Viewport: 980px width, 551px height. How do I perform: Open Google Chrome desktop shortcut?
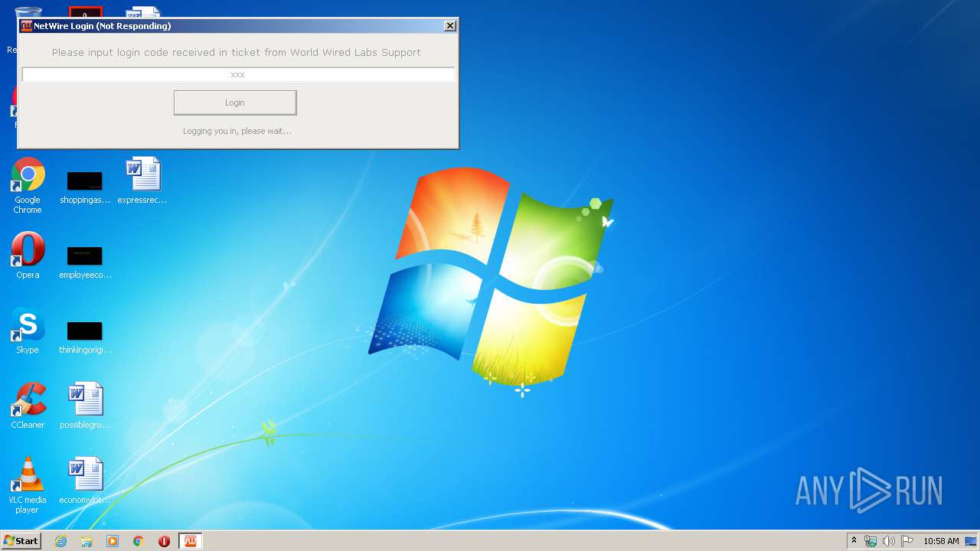point(28,186)
